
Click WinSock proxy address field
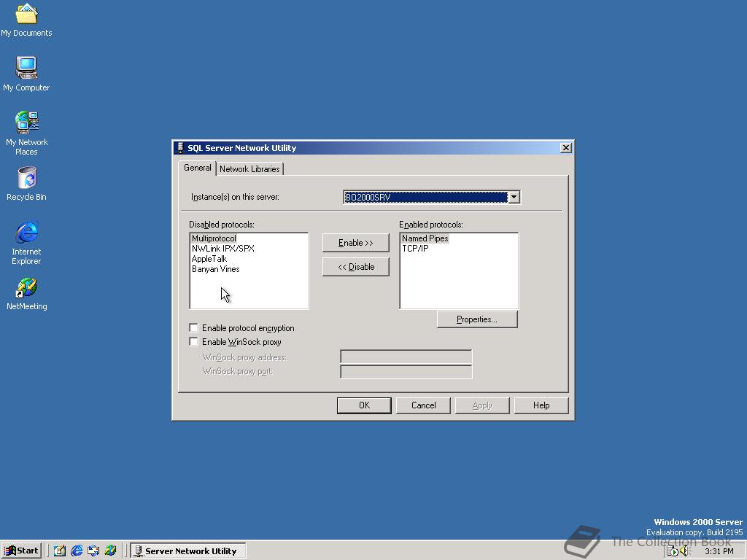click(406, 357)
